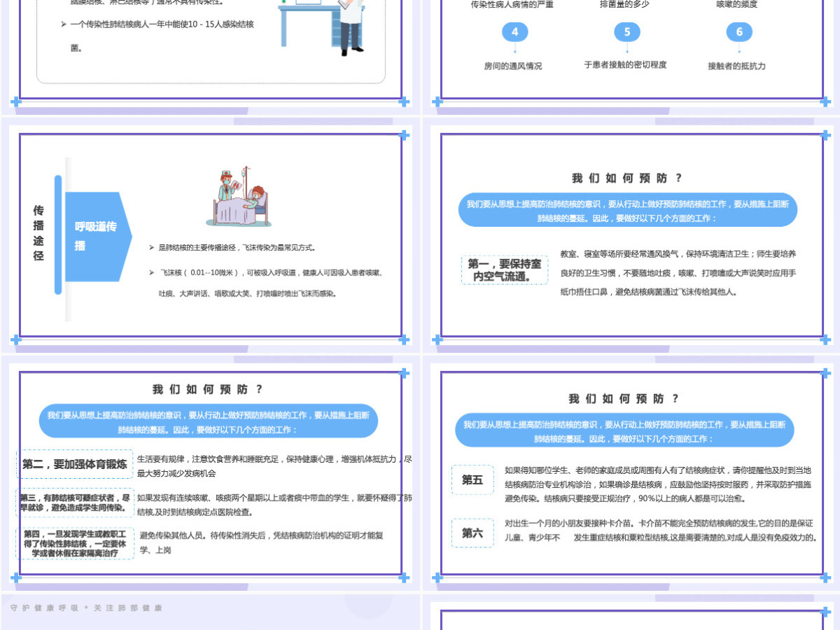840x630 pixels.
Task: Select paragraph starting 避免传染其他人员
Action: [x=261, y=542]
